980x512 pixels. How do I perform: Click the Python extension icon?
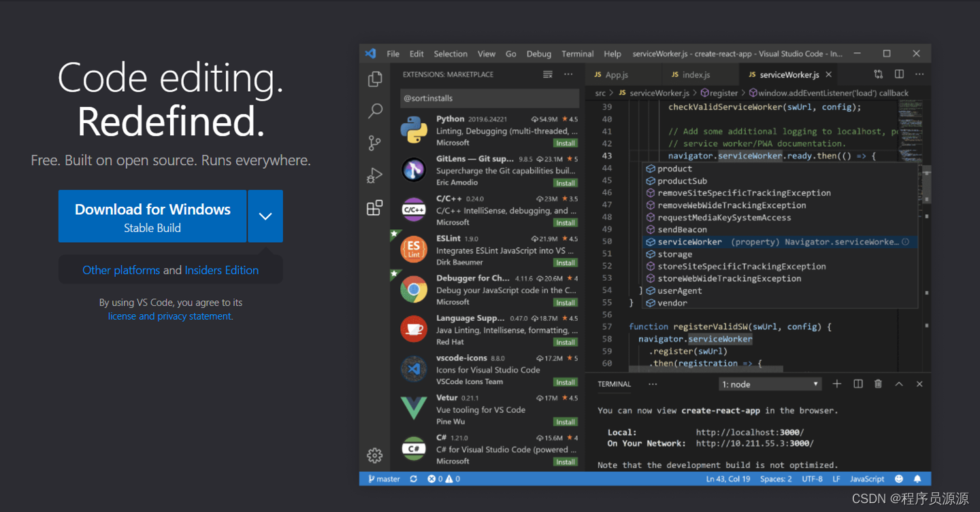tap(414, 130)
